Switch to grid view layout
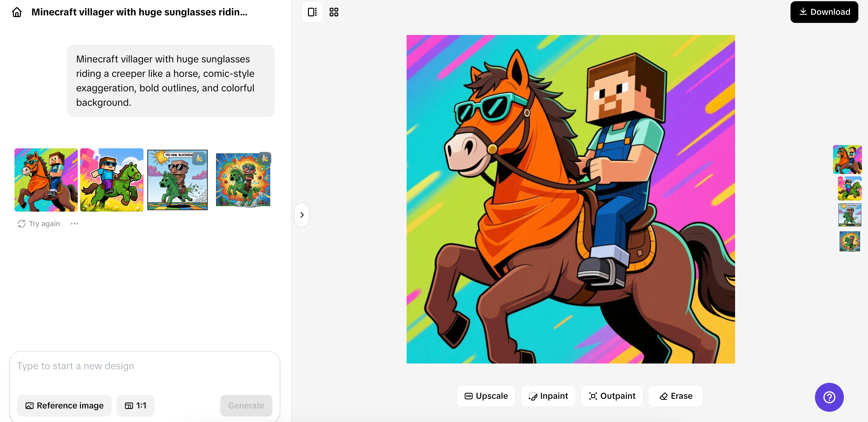 (x=334, y=12)
